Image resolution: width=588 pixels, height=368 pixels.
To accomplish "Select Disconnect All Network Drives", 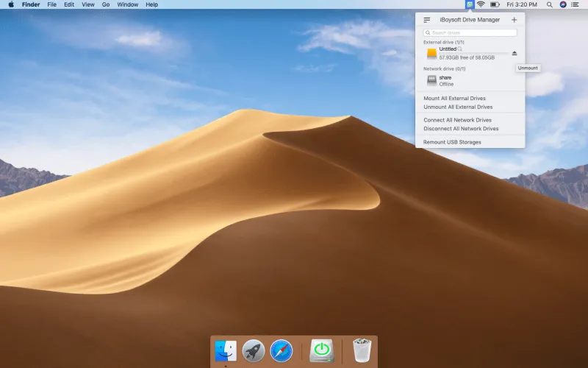I will click(x=461, y=129).
